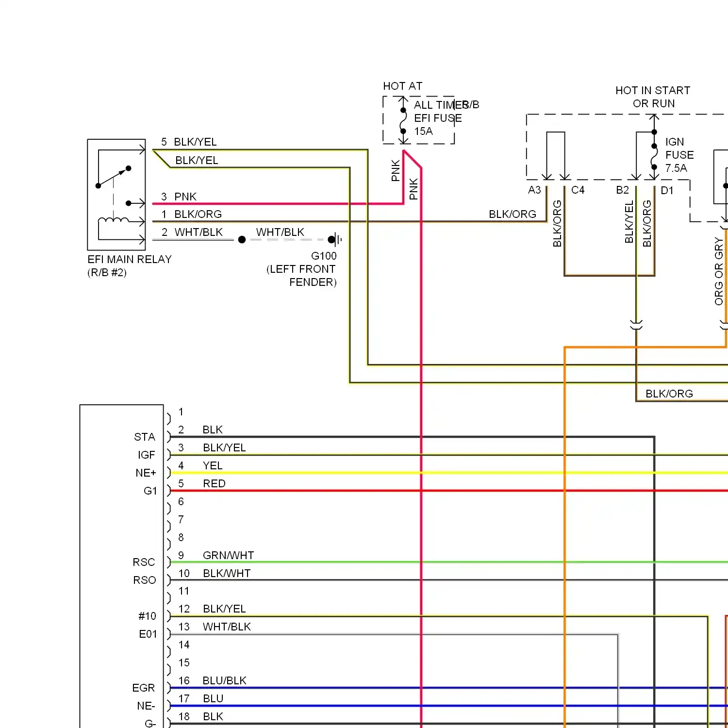This screenshot has width=728, height=728.
Task: Click pin 13 WHT/BLK wire label
Action: coord(227,627)
